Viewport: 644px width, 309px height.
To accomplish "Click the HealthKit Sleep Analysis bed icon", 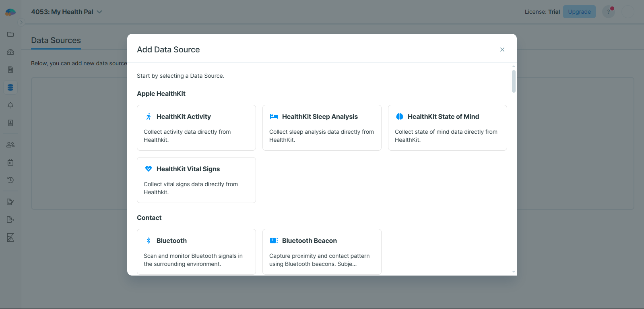I will [274, 116].
